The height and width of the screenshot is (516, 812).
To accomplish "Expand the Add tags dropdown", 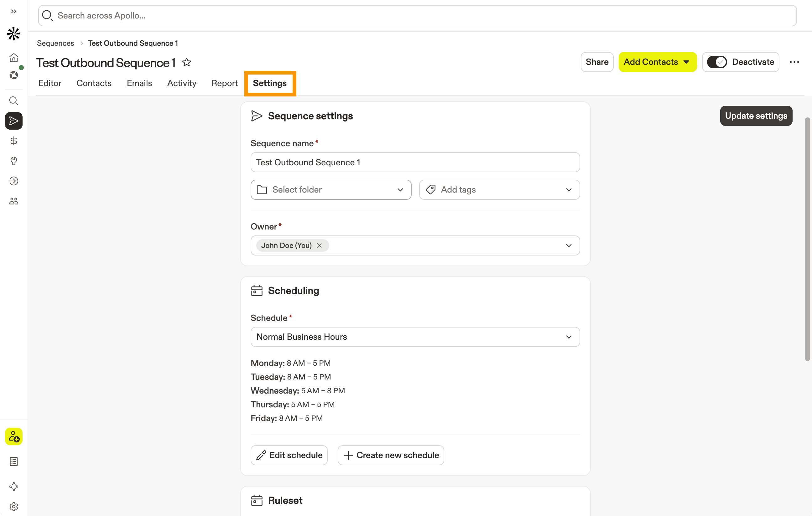I will 499,190.
